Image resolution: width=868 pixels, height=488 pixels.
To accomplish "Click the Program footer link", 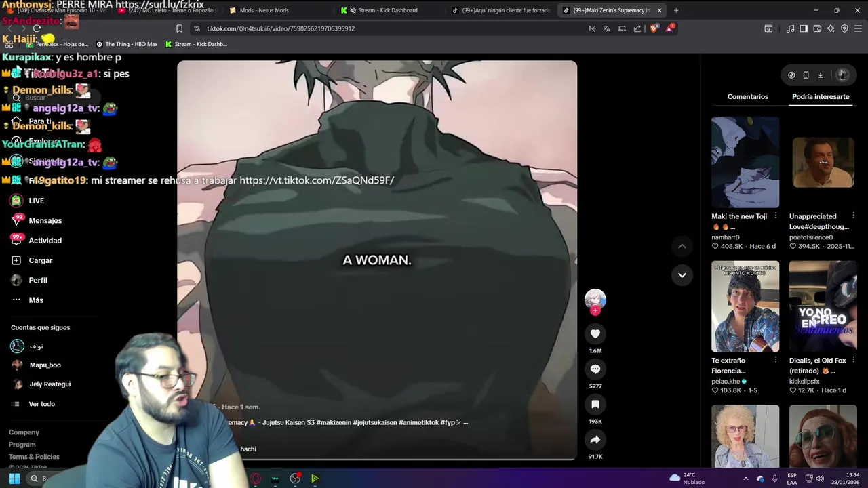I will pyautogui.click(x=22, y=445).
